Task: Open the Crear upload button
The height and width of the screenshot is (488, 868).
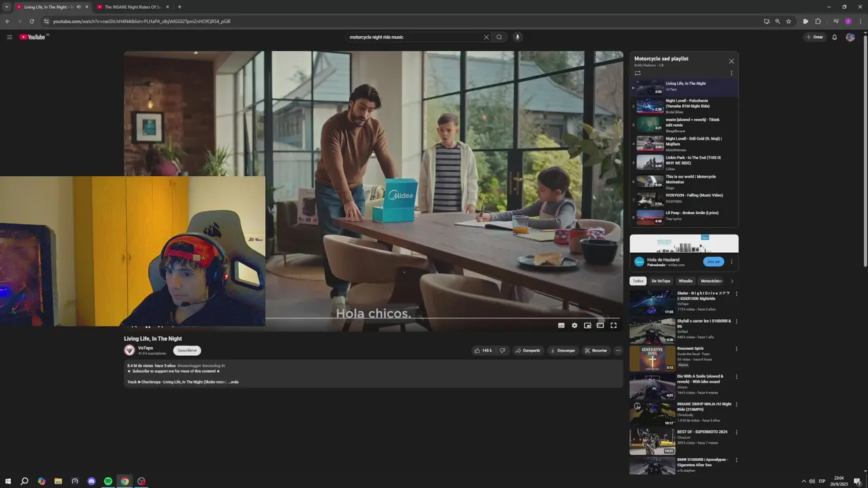Action: pos(815,37)
